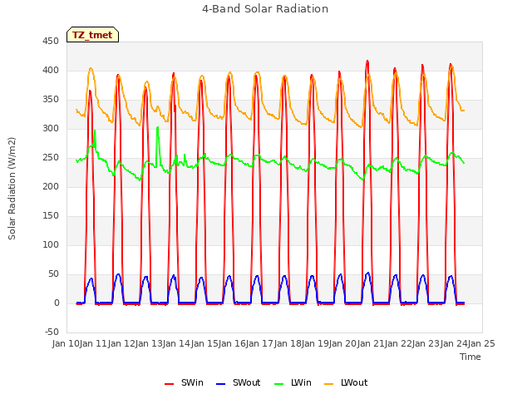The image size is (532, 399).
Task: Click the blue SWout legend marker
Action: [x=220, y=384]
